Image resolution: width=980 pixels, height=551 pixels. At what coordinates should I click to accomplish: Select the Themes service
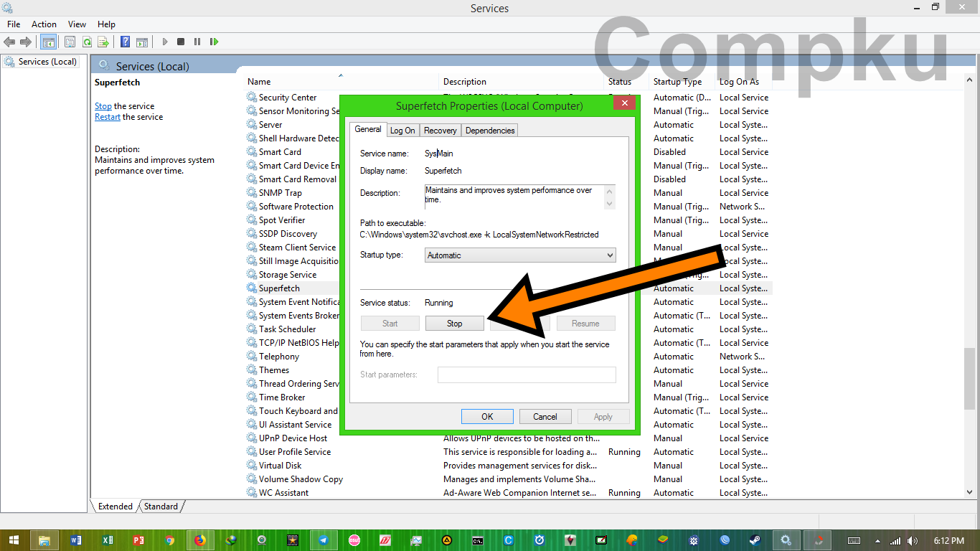point(274,370)
